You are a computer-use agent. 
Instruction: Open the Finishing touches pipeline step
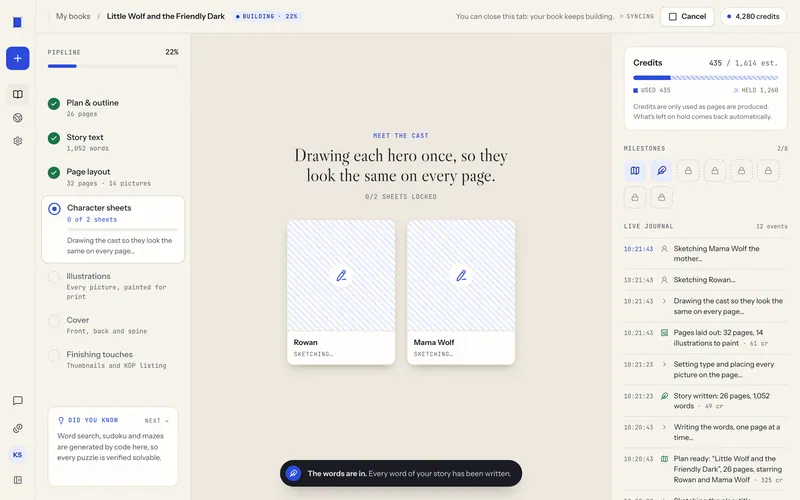tap(113, 360)
